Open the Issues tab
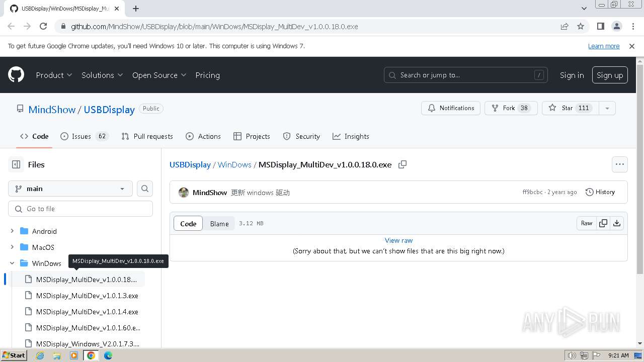Screen dimensions: 644x362 click(x=85, y=136)
